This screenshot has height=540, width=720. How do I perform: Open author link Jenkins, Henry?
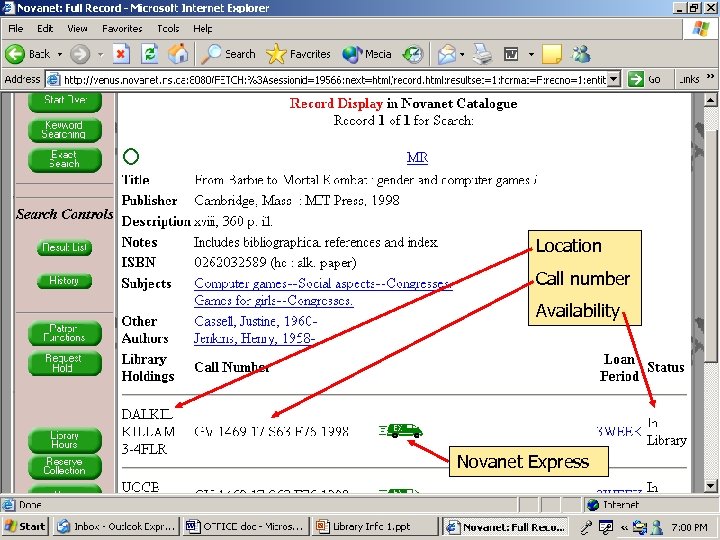(x=254, y=338)
